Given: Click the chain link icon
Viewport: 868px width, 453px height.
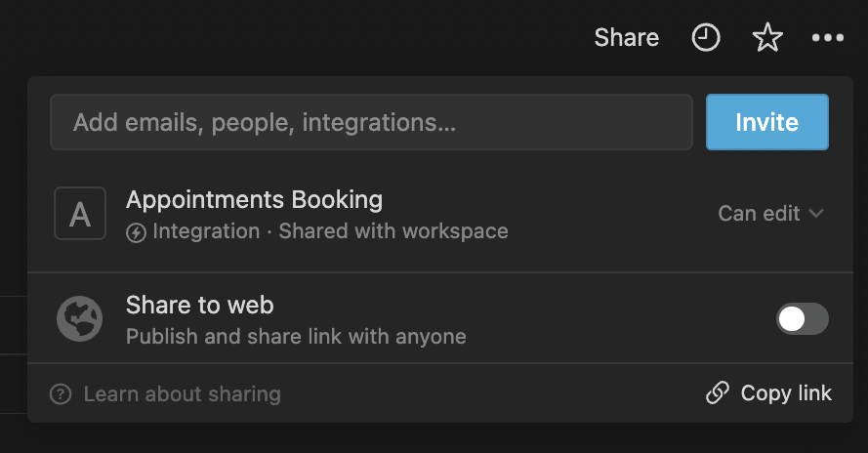Looking at the screenshot, I should (718, 392).
